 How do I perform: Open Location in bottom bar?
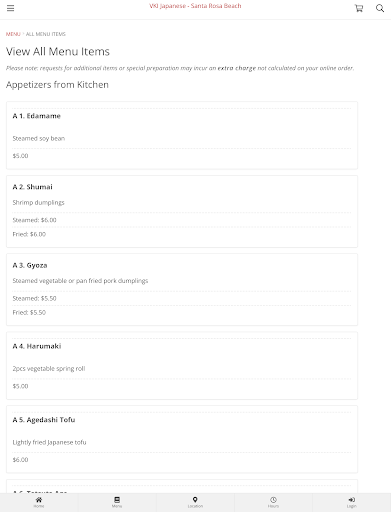(x=195, y=502)
